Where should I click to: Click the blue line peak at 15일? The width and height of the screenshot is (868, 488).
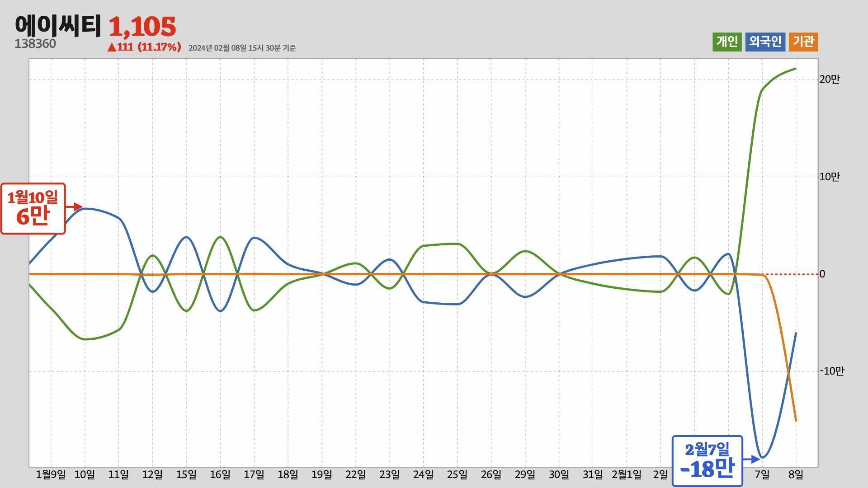pyautogui.click(x=186, y=237)
